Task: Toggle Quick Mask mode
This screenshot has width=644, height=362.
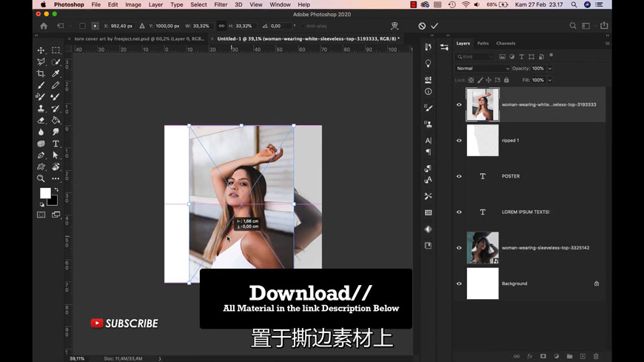Action: point(41,215)
